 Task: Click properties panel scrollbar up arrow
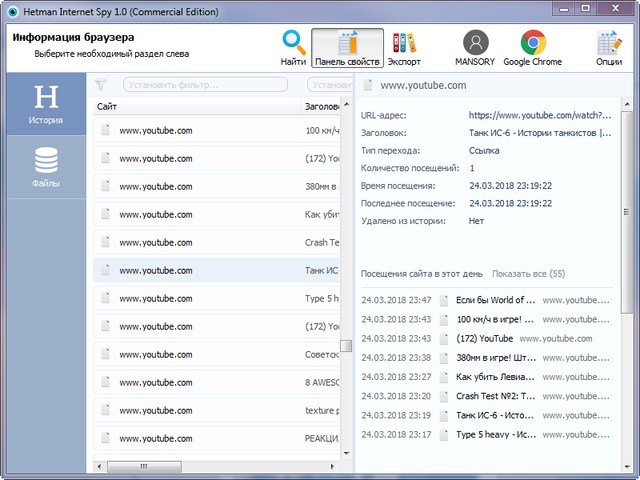click(627, 104)
